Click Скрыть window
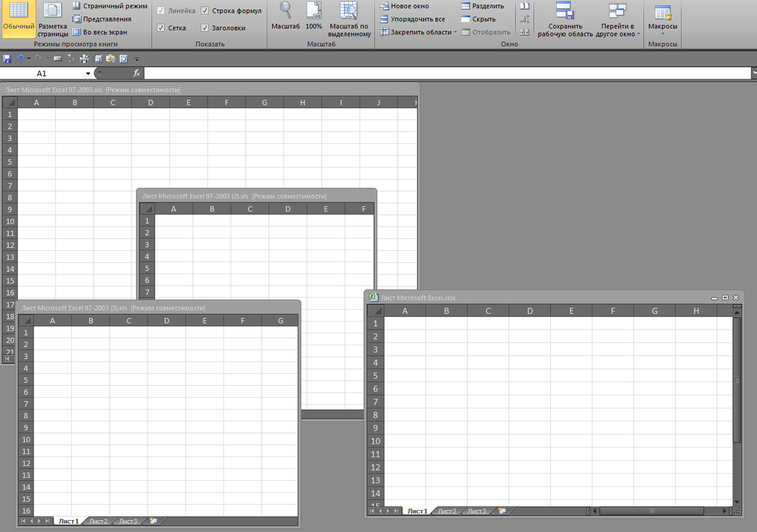The width and height of the screenshot is (757, 532). 479,19
